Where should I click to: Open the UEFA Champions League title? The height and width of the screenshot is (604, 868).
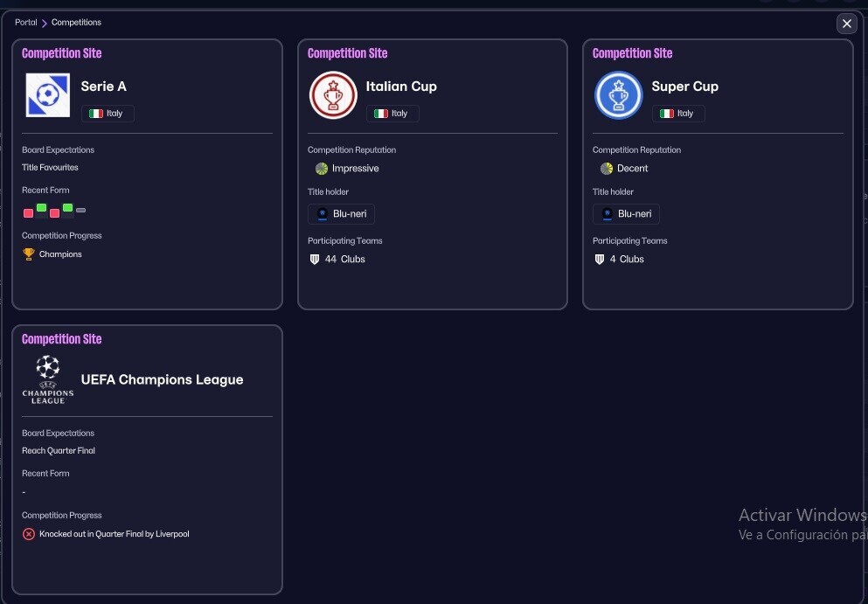click(162, 380)
